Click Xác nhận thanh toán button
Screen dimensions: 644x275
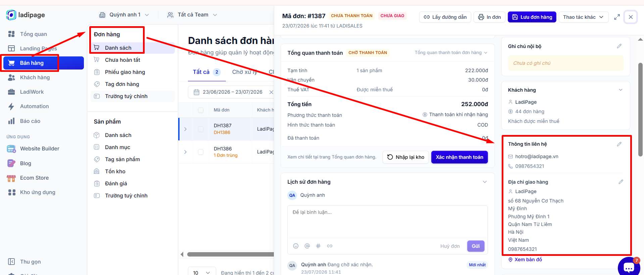click(x=459, y=157)
